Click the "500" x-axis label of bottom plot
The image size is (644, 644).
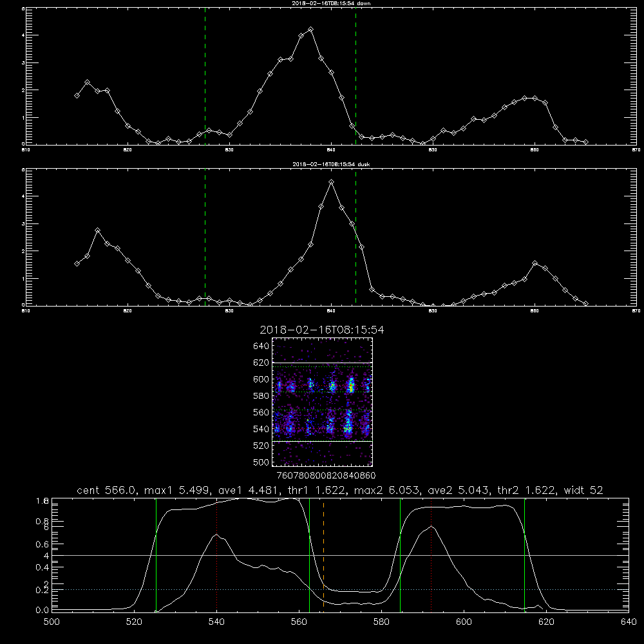point(52,622)
